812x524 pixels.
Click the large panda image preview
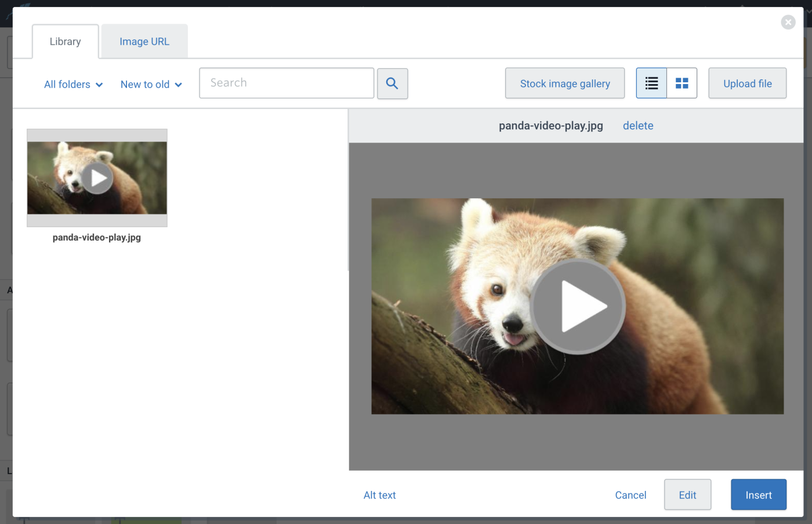click(x=578, y=307)
